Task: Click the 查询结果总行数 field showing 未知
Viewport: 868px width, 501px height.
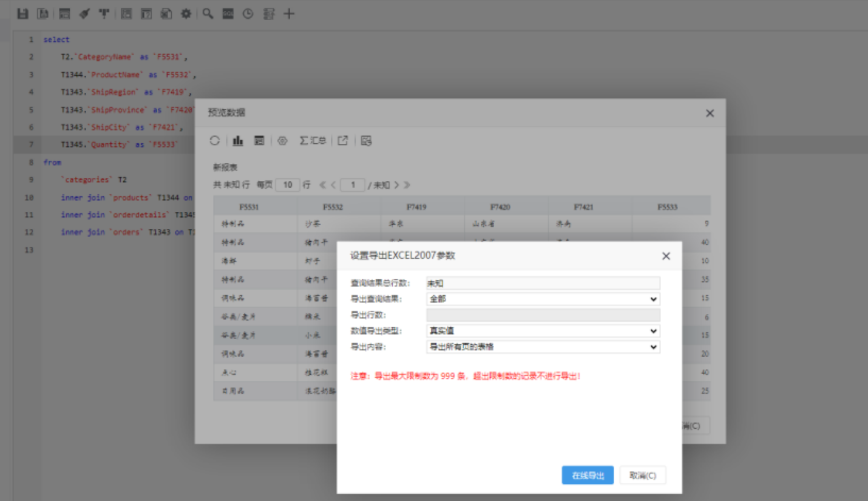Action: (543, 283)
